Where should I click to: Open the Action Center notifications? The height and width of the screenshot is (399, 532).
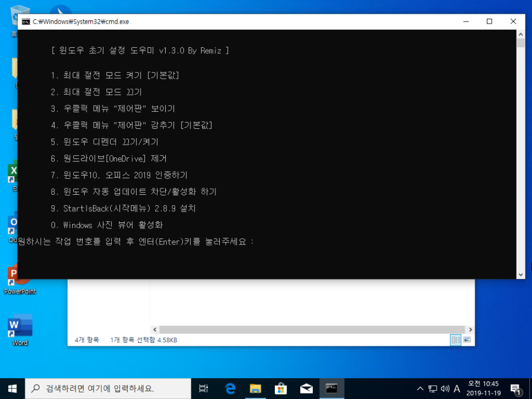[515, 389]
